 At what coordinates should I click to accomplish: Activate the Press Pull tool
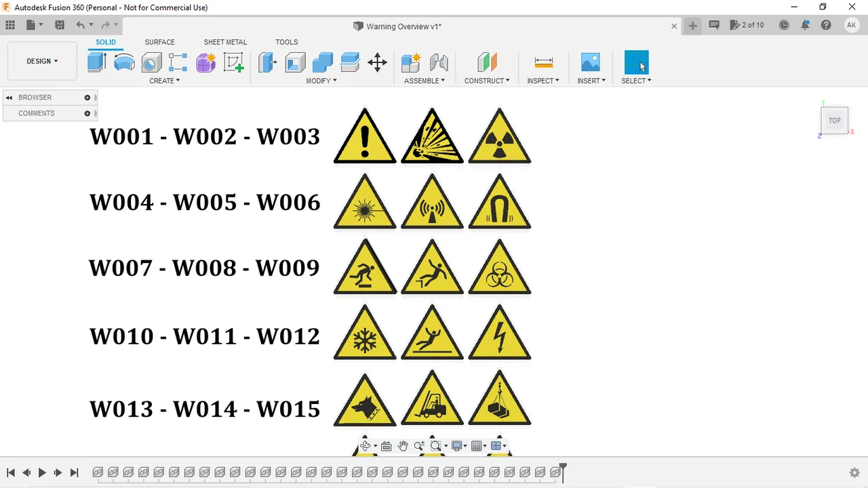pyautogui.click(x=267, y=62)
